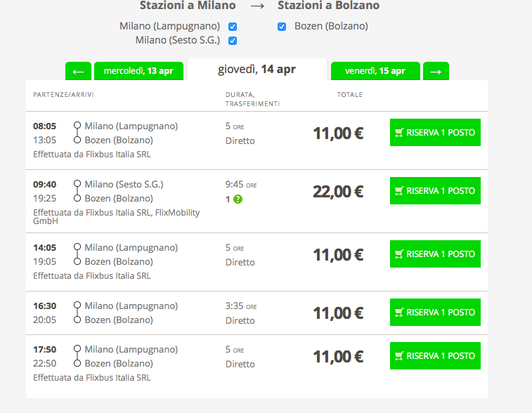The image size is (532, 413).
Task: Switch to the mercoledì, 13 apr tab
Action: tap(138, 71)
